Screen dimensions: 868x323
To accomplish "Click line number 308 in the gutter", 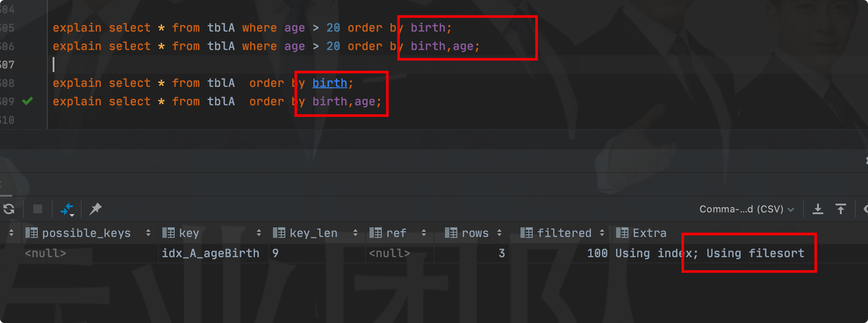I will coord(7,83).
